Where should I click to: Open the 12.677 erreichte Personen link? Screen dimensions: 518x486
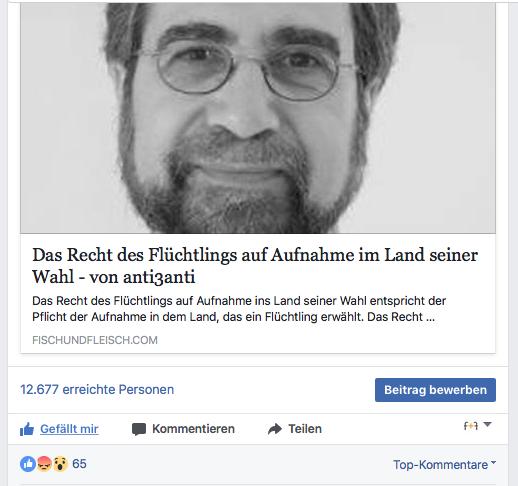(x=97, y=389)
